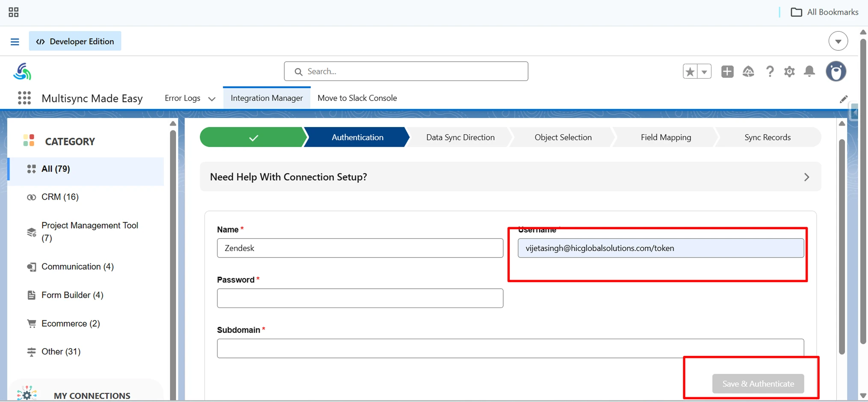The width and height of the screenshot is (868, 402).
Task: Go to the Sync Records step
Action: [x=768, y=137]
